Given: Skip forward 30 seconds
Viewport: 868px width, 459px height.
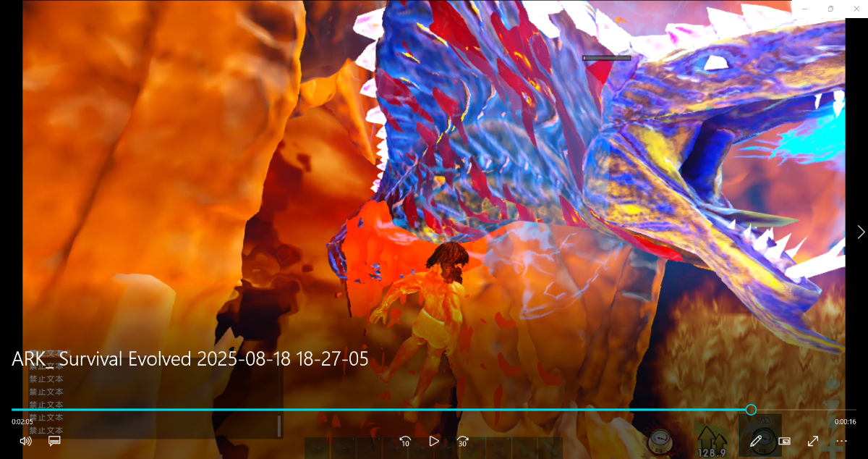Looking at the screenshot, I should click(x=463, y=441).
